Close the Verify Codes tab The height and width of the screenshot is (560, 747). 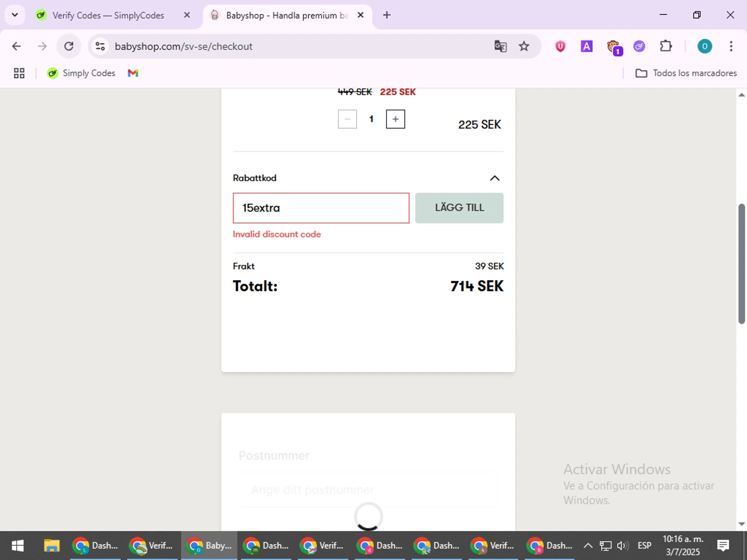tap(187, 15)
